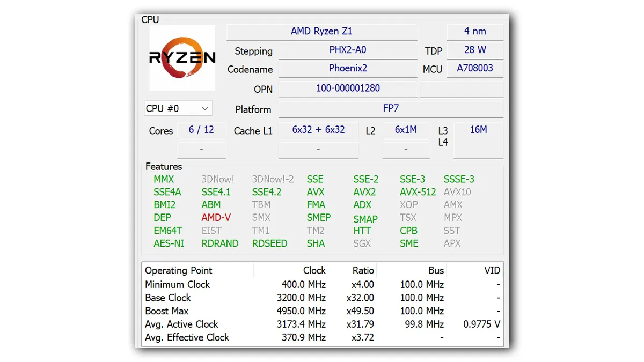Image resolution: width=644 pixels, height=362 pixels.
Task: Click the red AMD-V feature label
Action: (216, 218)
